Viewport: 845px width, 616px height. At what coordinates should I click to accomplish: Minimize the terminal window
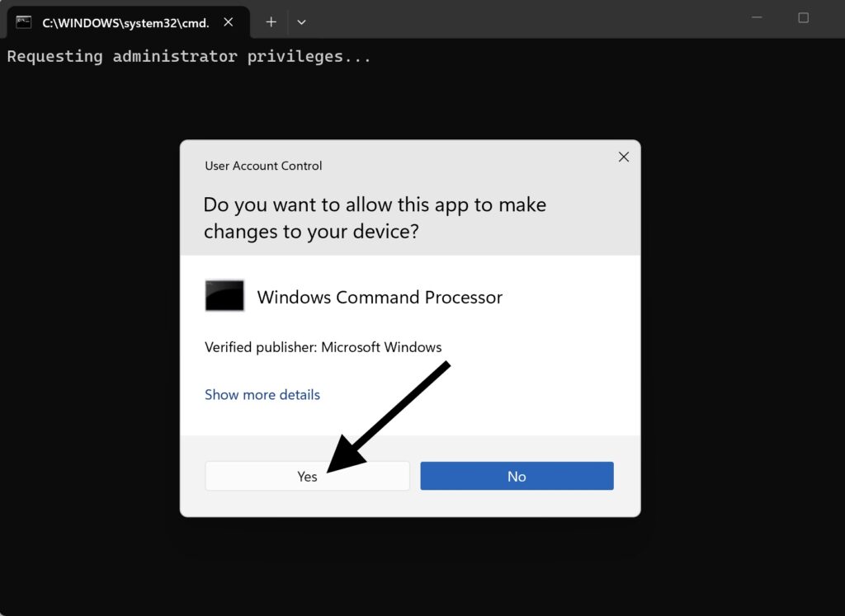[758, 18]
